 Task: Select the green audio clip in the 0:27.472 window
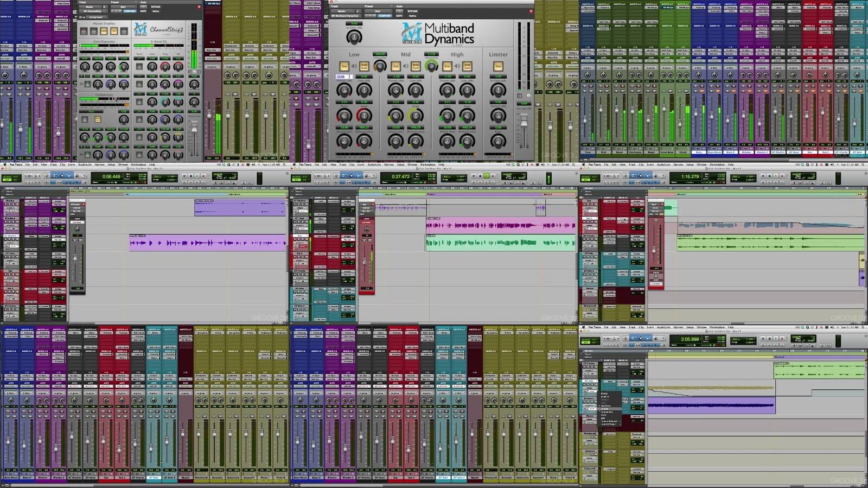500,243
